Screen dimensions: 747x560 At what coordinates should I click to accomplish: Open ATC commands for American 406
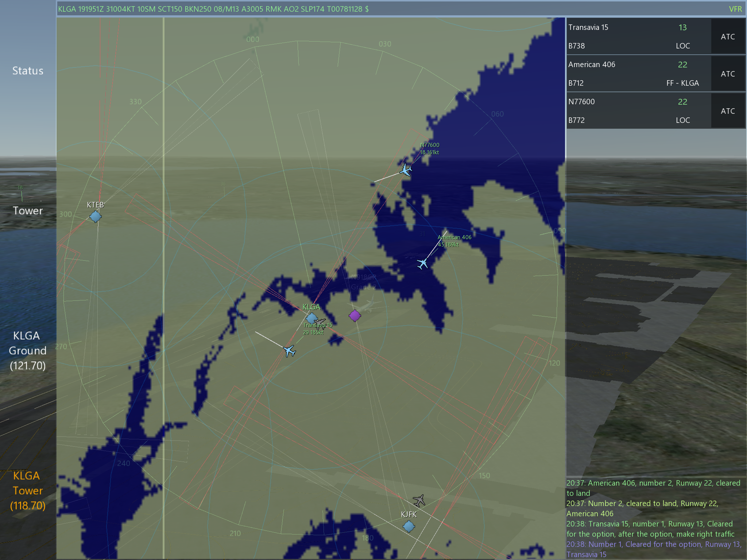click(727, 74)
